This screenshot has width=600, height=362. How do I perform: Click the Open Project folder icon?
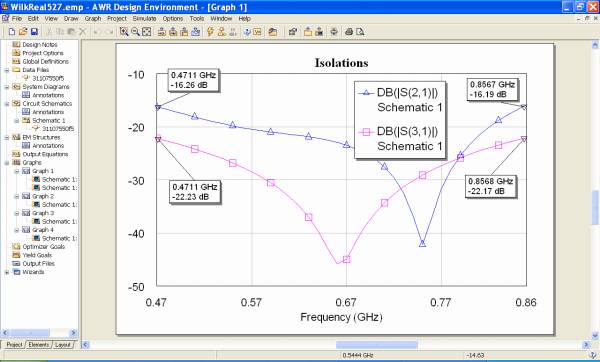pyautogui.click(x=23, y=32)
